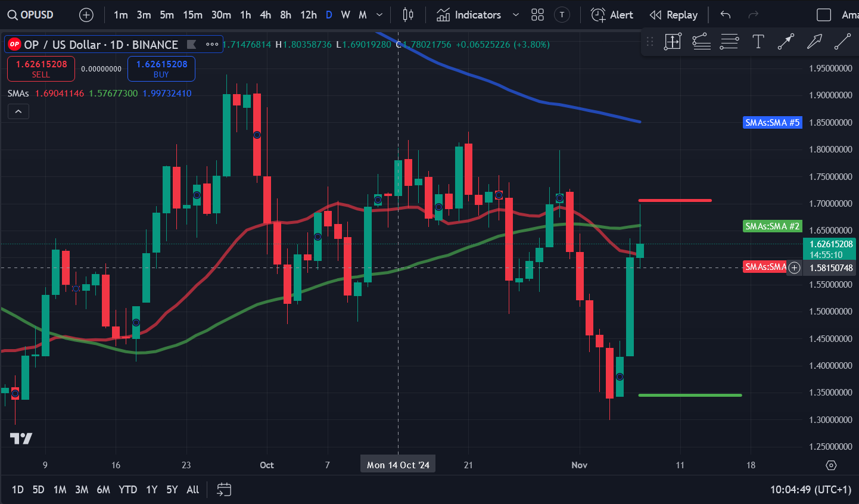Open the candlestick chart style menu

(408, 15)
